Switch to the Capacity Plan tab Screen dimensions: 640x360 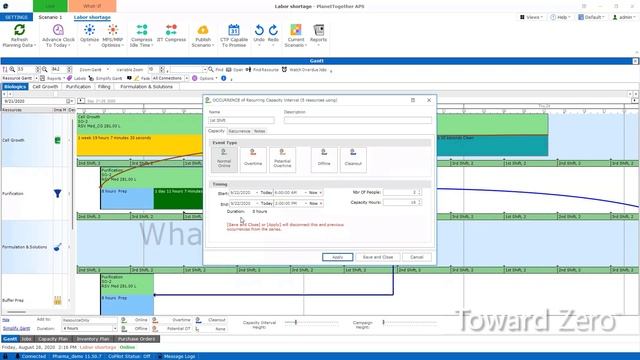pos(53,339)
